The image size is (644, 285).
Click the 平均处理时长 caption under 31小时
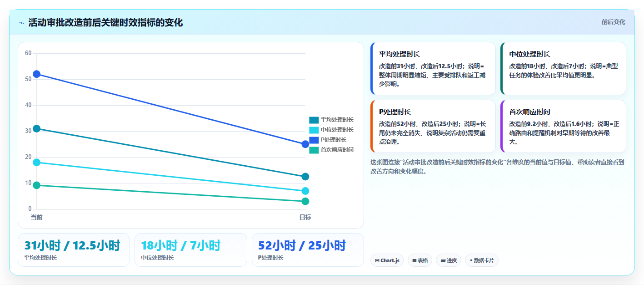click(x=40, y=258)
